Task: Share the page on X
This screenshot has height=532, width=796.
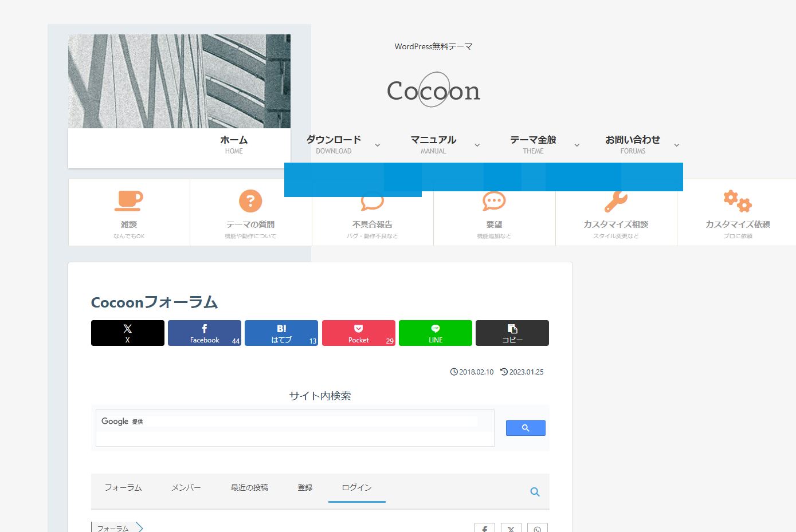Action: click(128, 333)
